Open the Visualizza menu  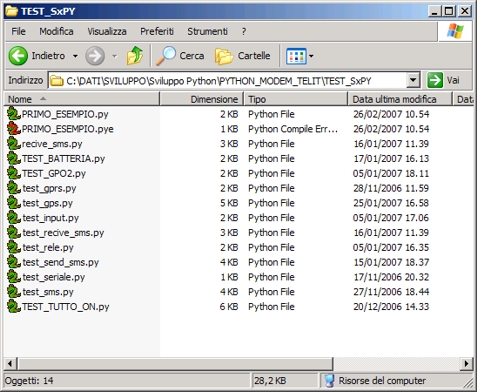click(x=107, y=31)
